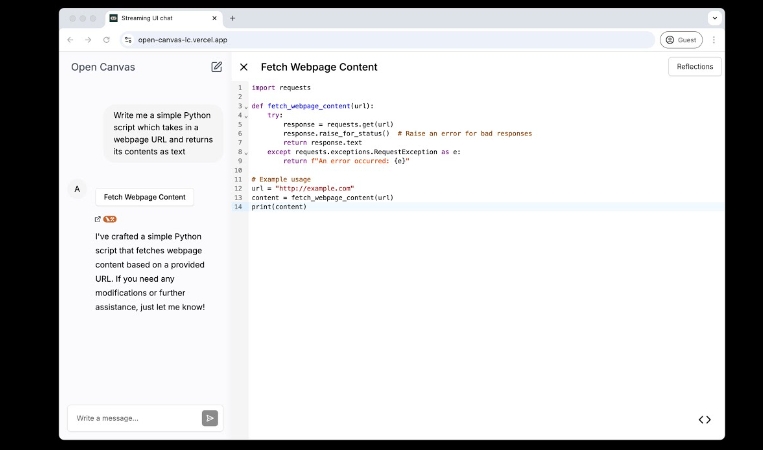Image resolution: width=763 pixels, height=450 pixels.
Task: Collapse the def fetch_webpage_content fold on line 3
Action: (246, 106)
